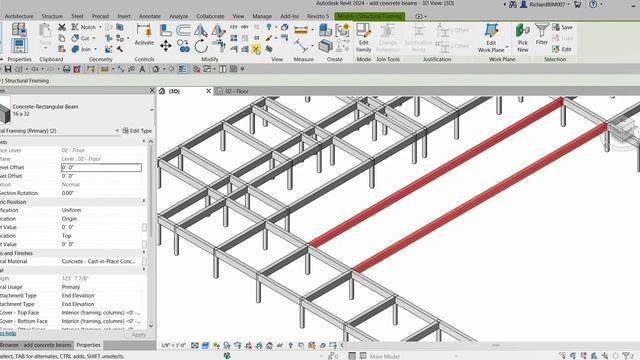Image resolution: width=640 pixels, height=360 pixels.
Task: Click Visual Style icon in view control bar
Action: pos(205,345)
